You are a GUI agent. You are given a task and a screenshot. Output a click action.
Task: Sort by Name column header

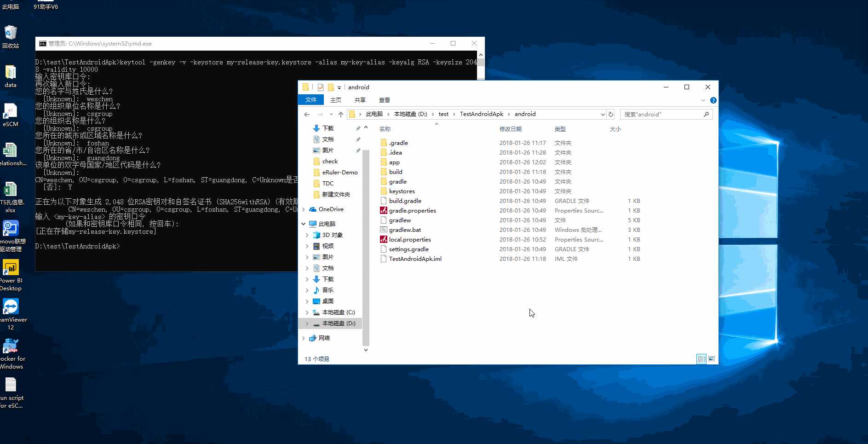(x=385, y=129)
